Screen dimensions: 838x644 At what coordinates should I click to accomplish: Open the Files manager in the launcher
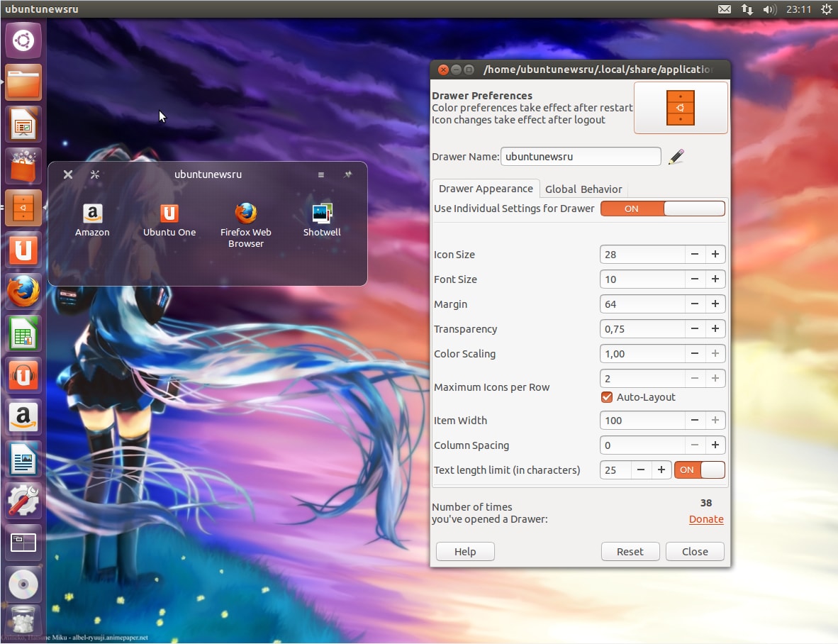[23, 82]
